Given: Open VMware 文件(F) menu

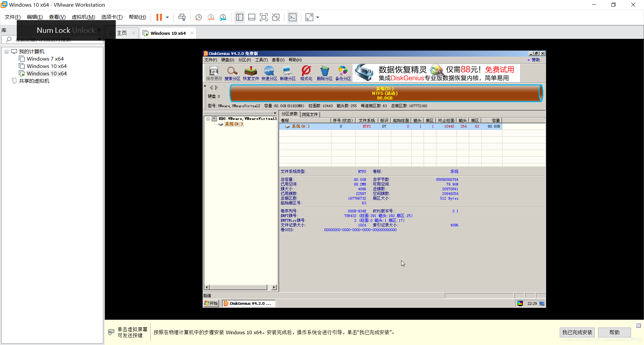Looking at the screenshot, I should [x=13, y=17].
